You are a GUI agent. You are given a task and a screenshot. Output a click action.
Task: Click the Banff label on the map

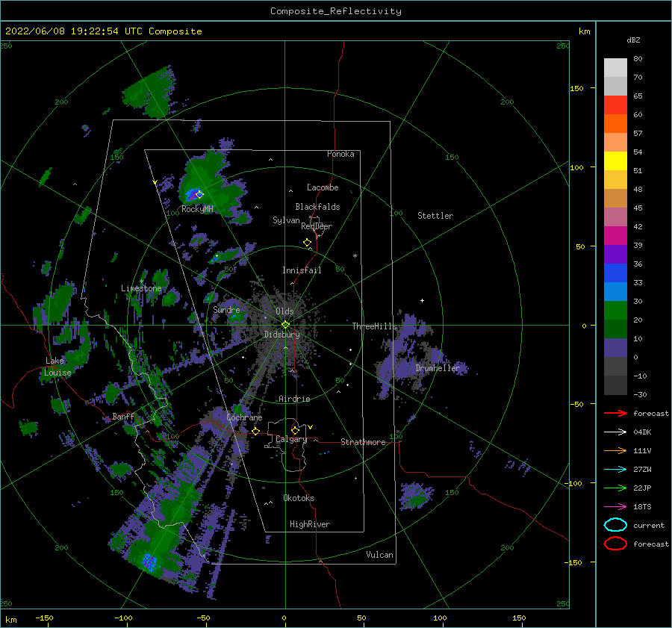tap(123, 417)
